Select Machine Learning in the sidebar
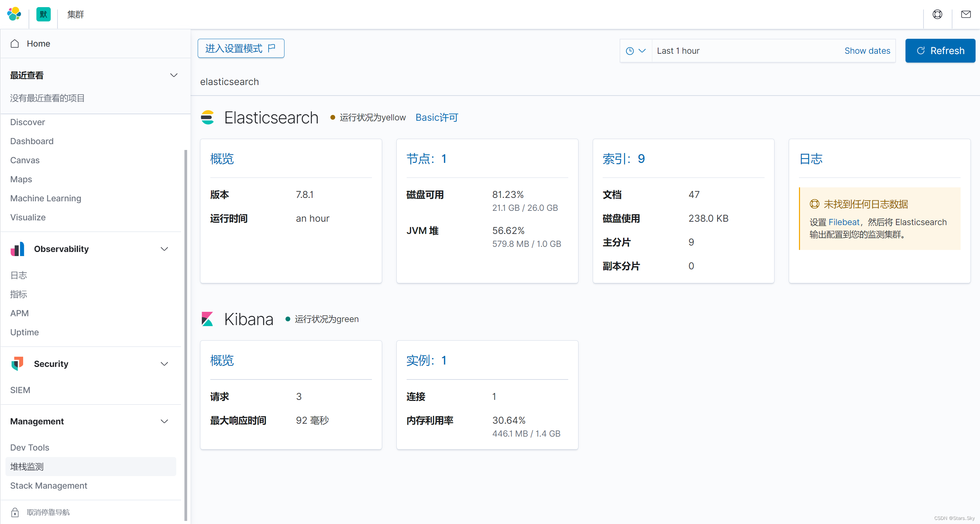980x524 pixels. tap(46, 198)
